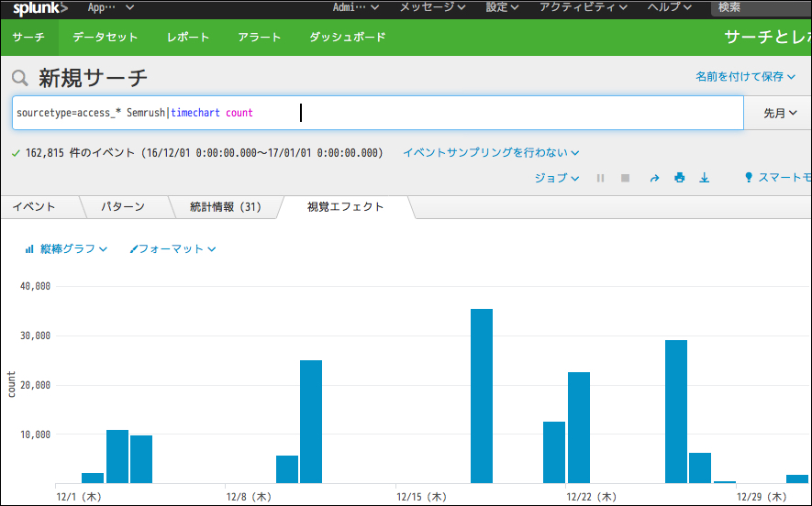Switch to the 統計情報 (31) tab
The image size is (812, 506).
tap(225, 207)
